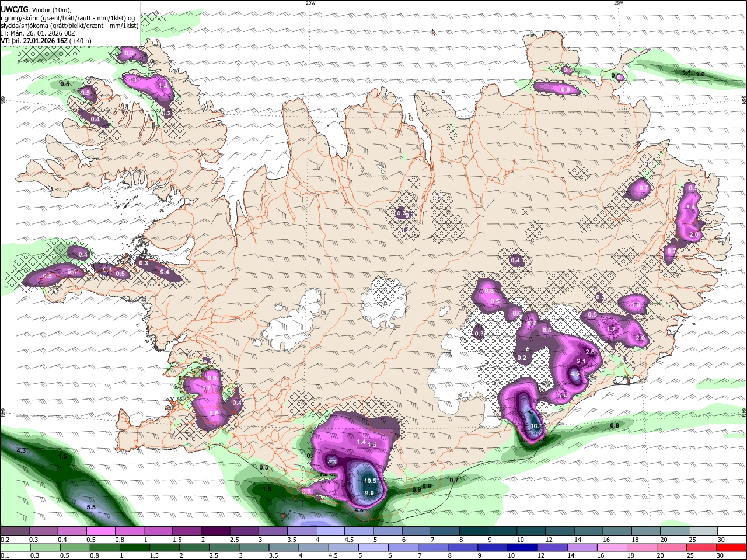Click the deep navy blue swatch starting at 10
This screenshot has height=560, width=747.
coord(522,547)
